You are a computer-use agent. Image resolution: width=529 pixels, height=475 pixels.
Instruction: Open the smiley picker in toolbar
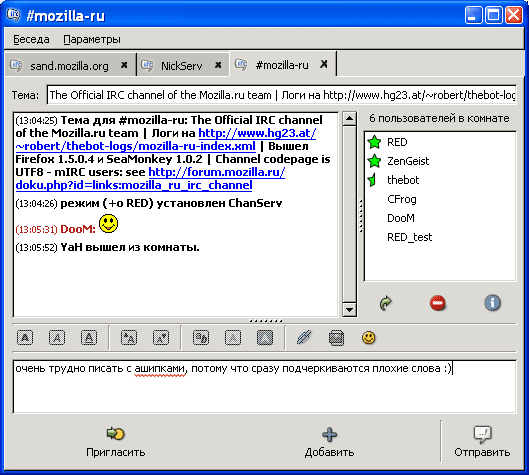point(368,338)
